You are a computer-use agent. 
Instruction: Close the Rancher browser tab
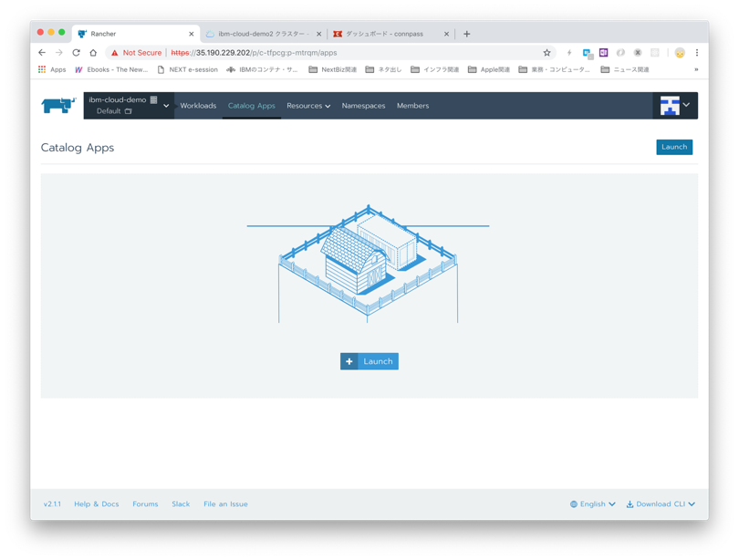click(x=191, y=34)
